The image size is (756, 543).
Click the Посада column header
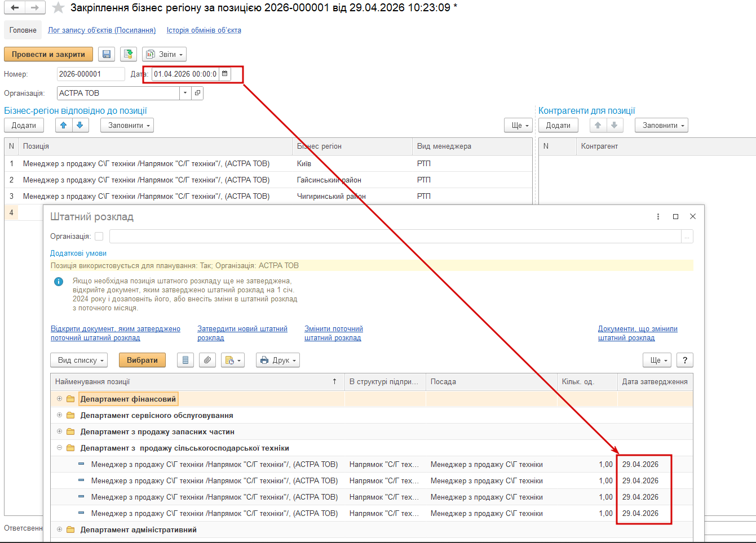click(x=491, y=381)
